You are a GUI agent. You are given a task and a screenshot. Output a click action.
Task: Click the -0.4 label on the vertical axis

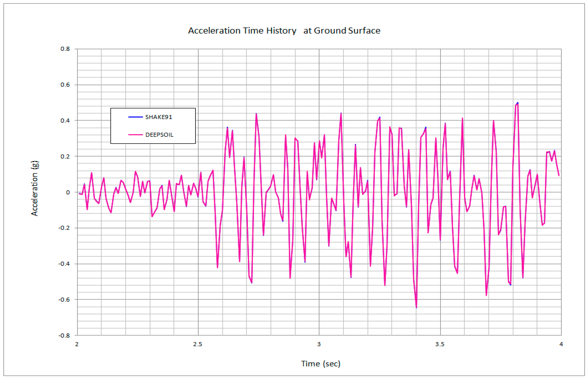tap(64, 264)
